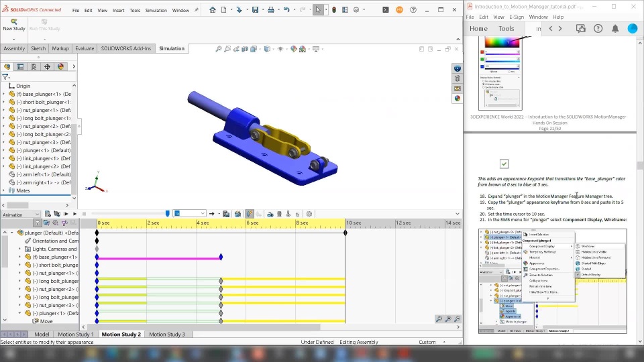Screen dimensions: 644x362
Task: Open the Select tool dropdown arrow
Action: coord(326,10)
